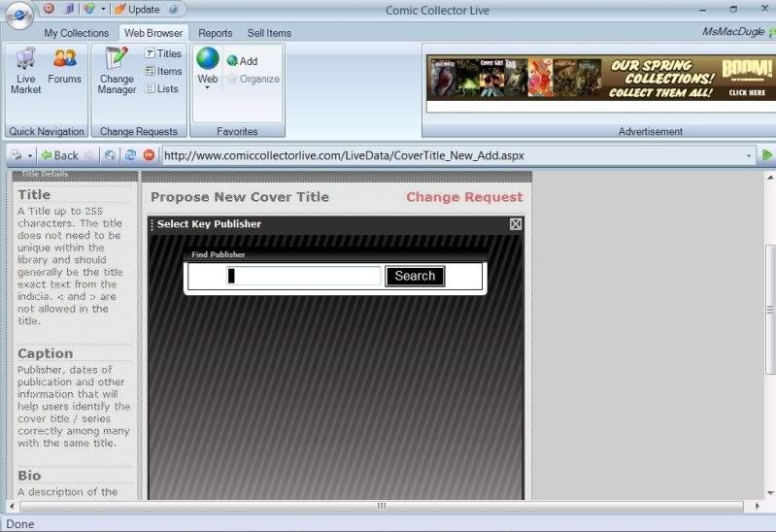Click the Update button in quick toolbar
Viewport: 776px width, 532px height.
click(137, 9)
